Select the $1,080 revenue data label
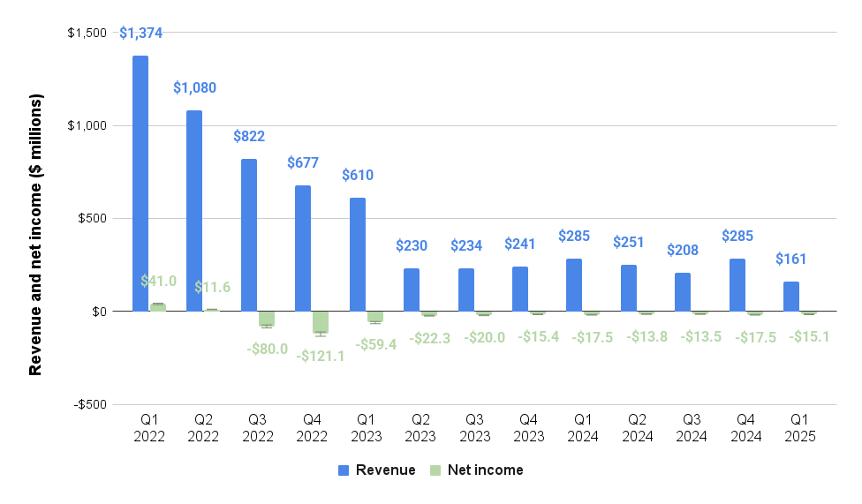Image resolution: width=862 pixels, height=504 pixels. pyautogui.click(x=194, y=87)
